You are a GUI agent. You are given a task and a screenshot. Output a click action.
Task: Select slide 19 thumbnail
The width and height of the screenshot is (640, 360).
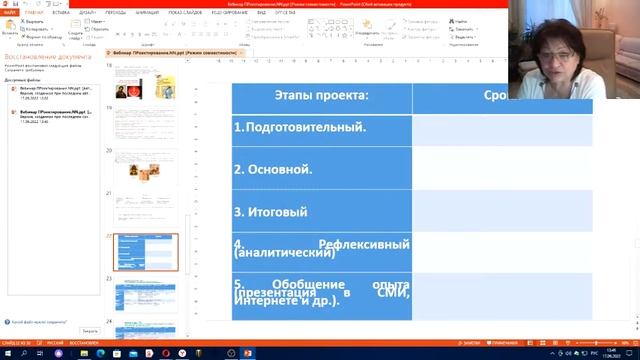point(146,124)
